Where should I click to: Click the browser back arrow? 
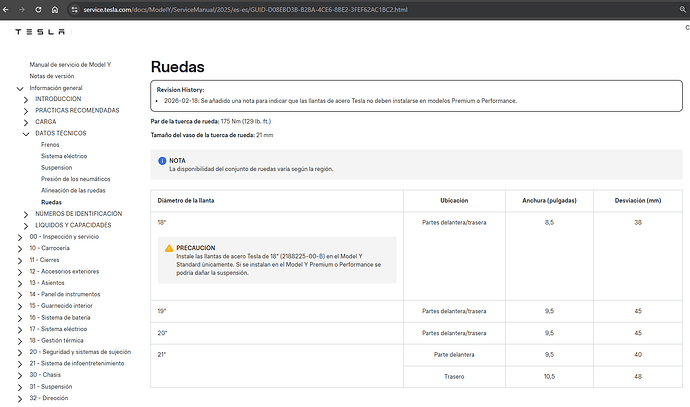(x=6, y=9)
